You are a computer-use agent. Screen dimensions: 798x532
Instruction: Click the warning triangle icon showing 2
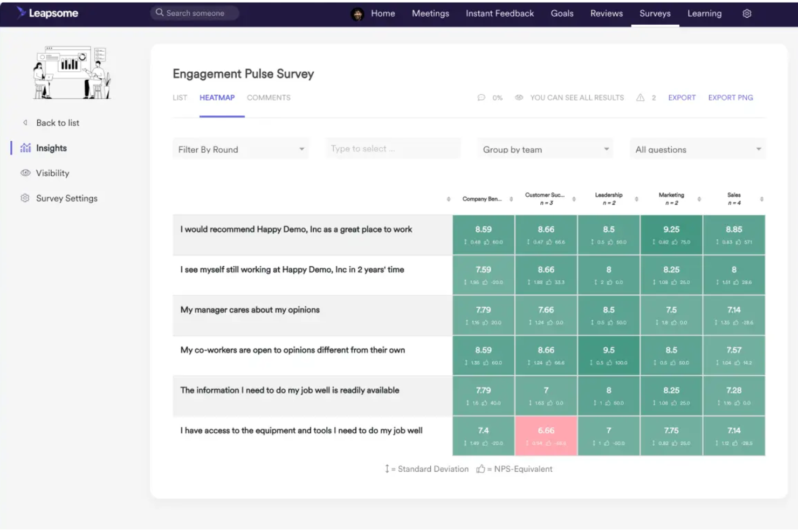pos(640,98)
